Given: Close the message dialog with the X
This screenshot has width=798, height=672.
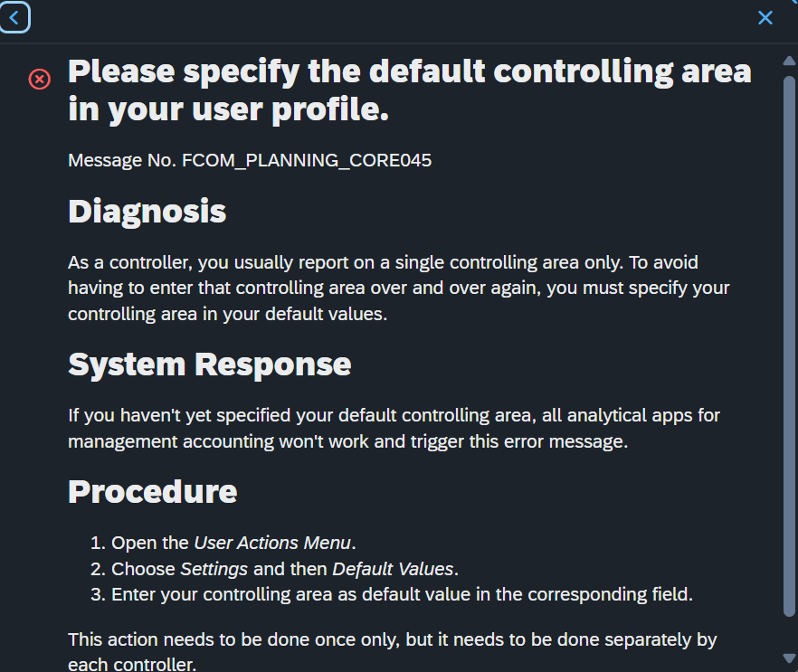Looking at the screenshot, I should [x=765, y=18].
